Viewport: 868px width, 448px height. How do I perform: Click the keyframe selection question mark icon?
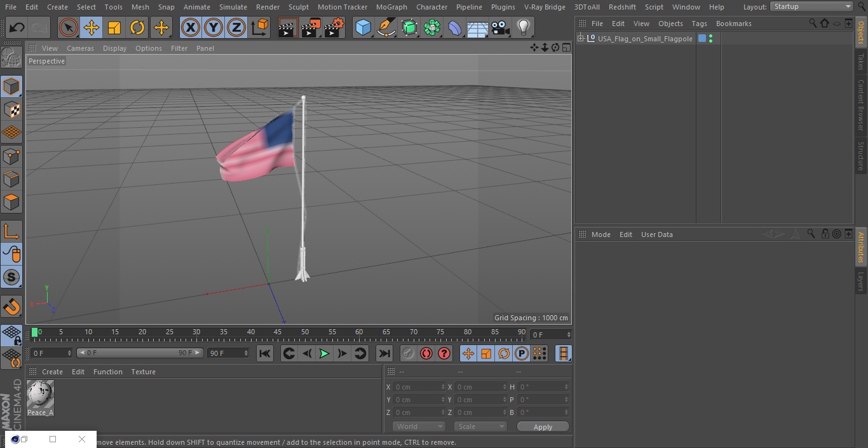pos(444,353)
